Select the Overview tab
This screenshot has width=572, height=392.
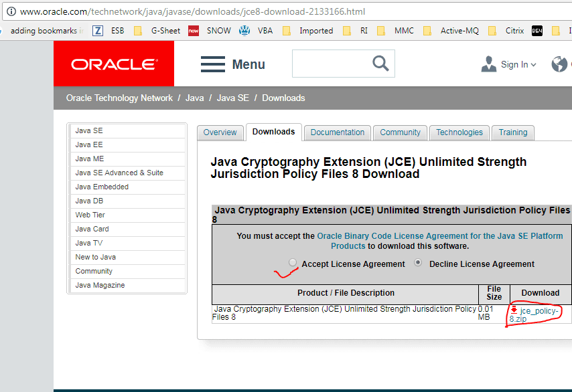coord(220,132)
